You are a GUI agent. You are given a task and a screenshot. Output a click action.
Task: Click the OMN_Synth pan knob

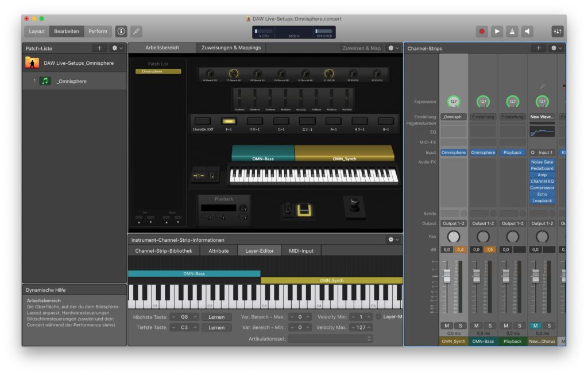point(454,237)
